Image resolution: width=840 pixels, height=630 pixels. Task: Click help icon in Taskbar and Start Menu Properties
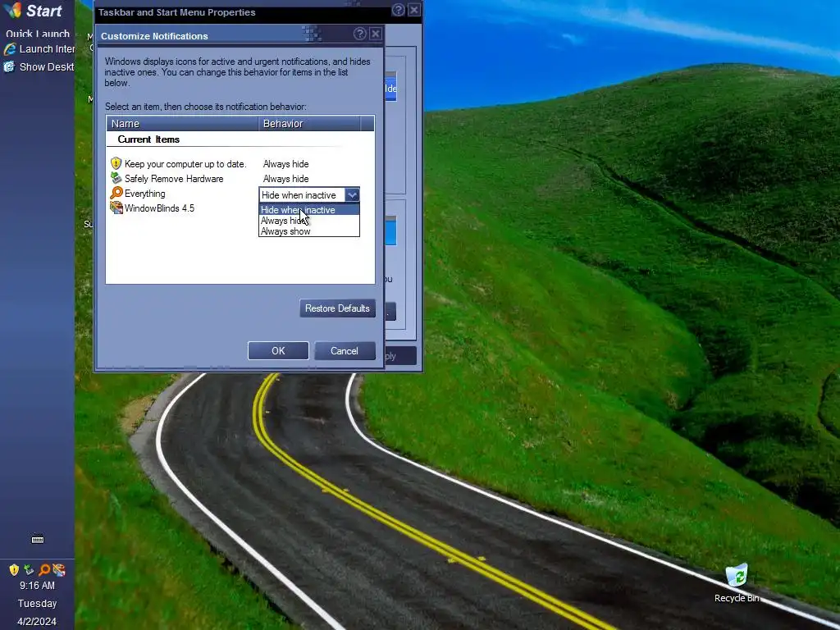coord(398,10)
